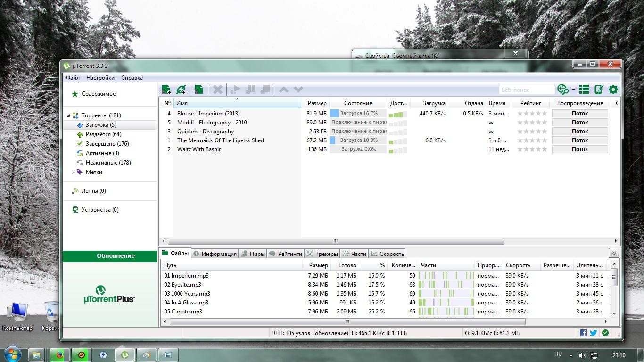Click Поток button for Blouse - Imperium
This screenshot has width=644, height=362.
click(x=580, y=114)
